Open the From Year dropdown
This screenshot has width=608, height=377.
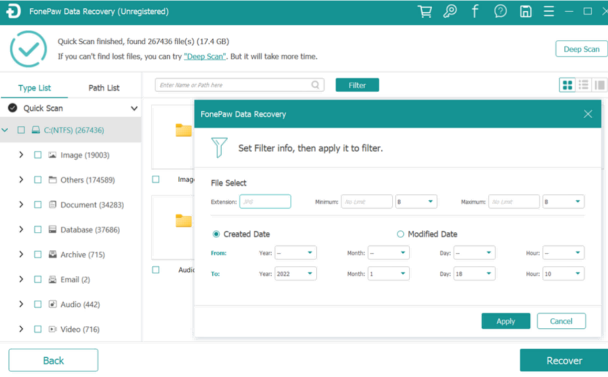[295, 252]
